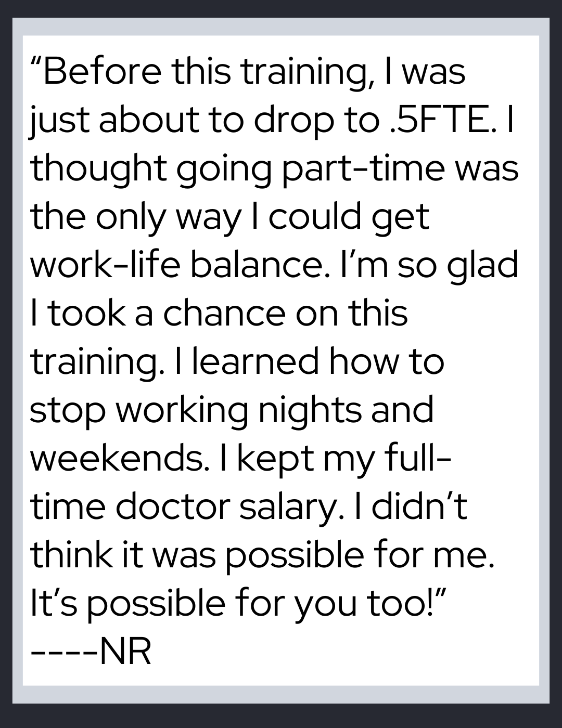Image resolution: width=562 pixels, height=728 pixels.
Task: Click the word "balance"
Action: [259, 265]
